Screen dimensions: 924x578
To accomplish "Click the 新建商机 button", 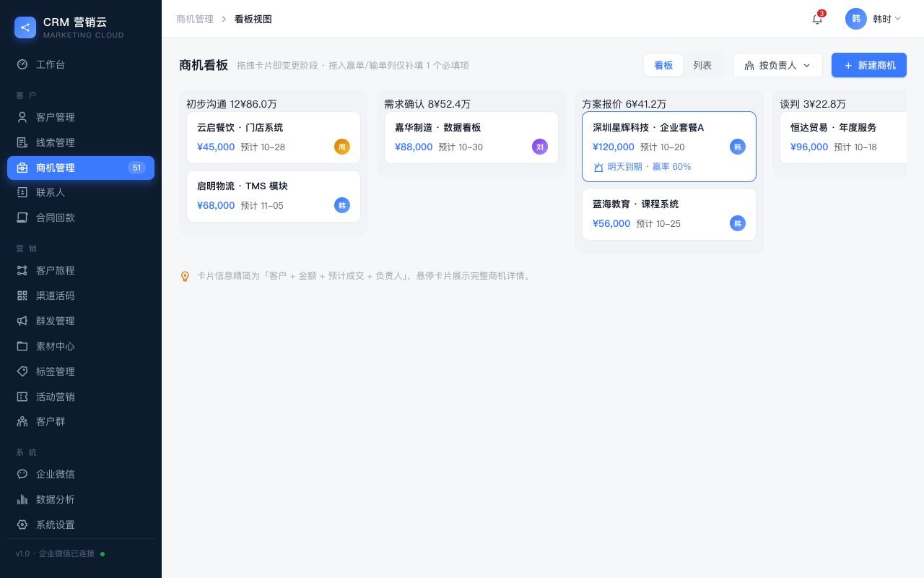I will [869, 65].
